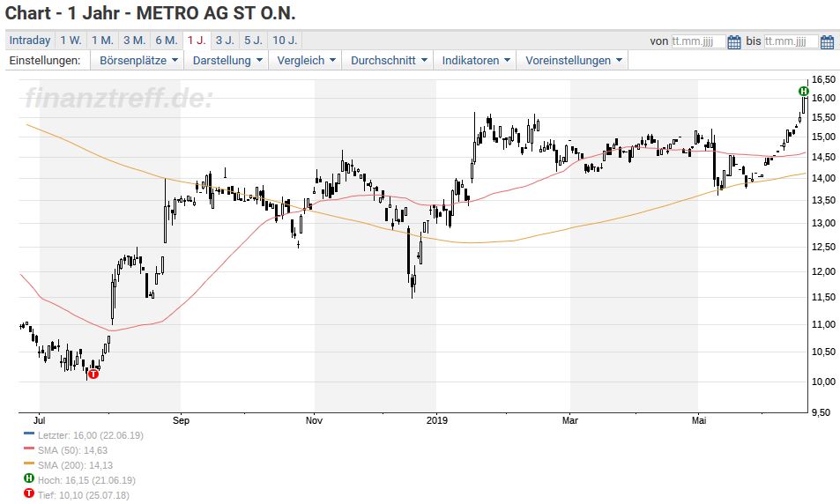Switch chart to 3 J. range
This screenshot has height=504, width=840.
tap(225, 41)
